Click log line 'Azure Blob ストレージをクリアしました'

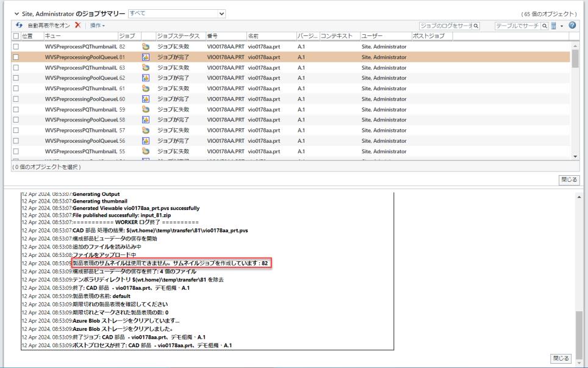click(x=123, y=329)
